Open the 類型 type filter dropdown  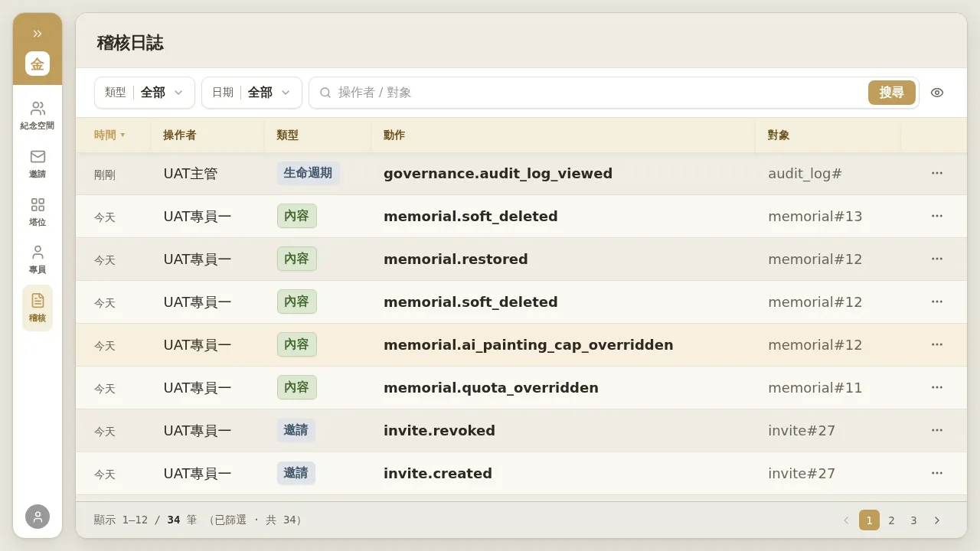145,93
